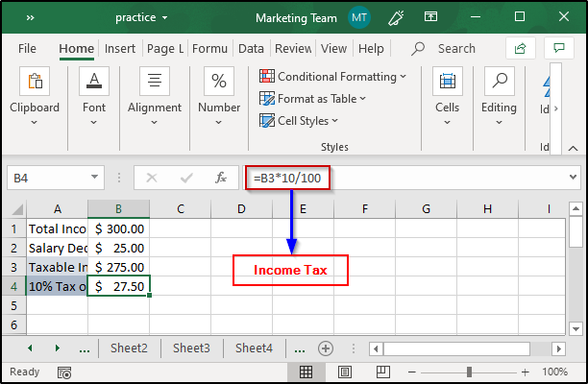Click the Share icon in ribbon
This screenshot has height=384, width=588.
click(x=520, y=48)
